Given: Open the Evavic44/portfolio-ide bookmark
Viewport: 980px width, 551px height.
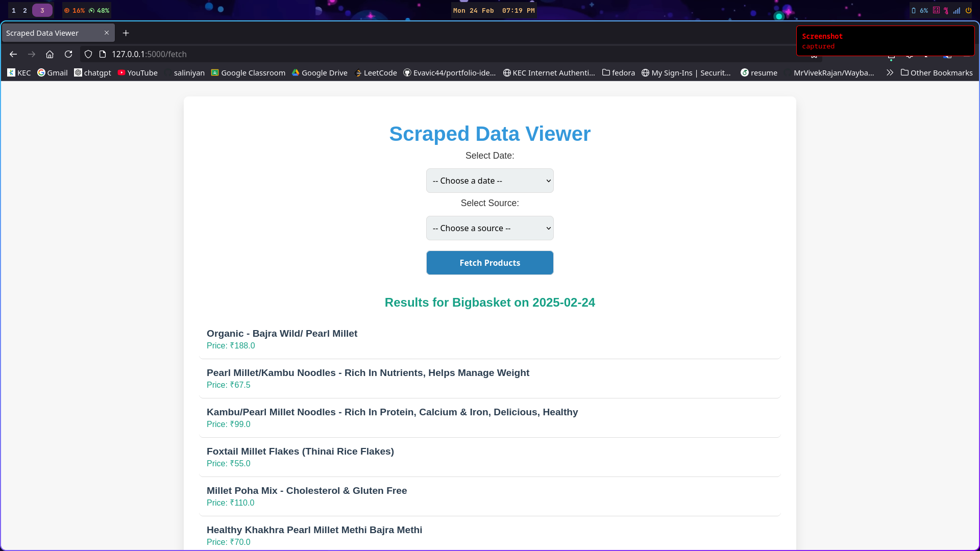Looking at the screenshot, I should [x=450, y=73].
